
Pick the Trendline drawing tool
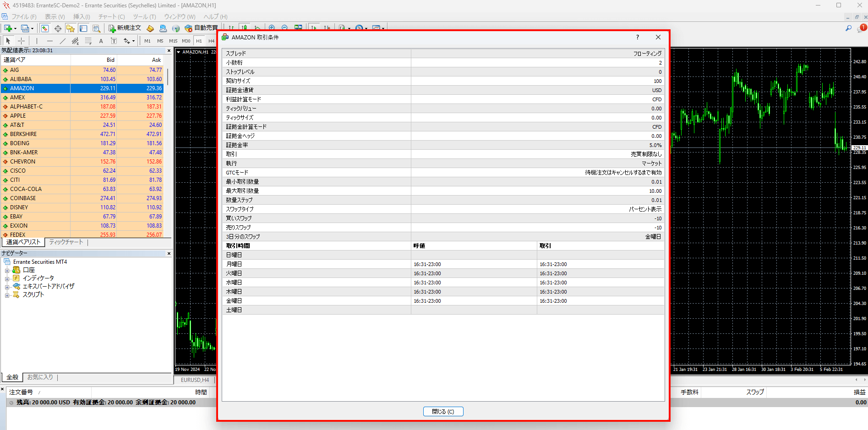pyautogui.click(x=63, y=41)
